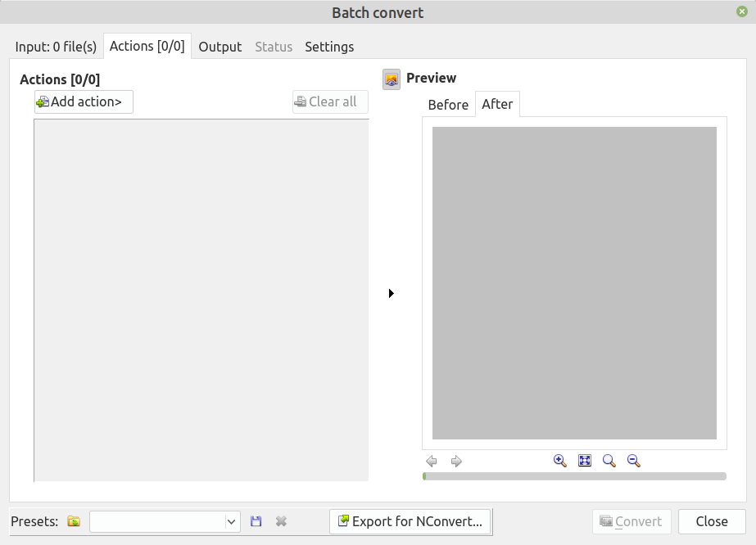The height and width of the screenshot is (545, 756).
Task: Delete preset using the X icon
Action: click(x=281, y=521)
